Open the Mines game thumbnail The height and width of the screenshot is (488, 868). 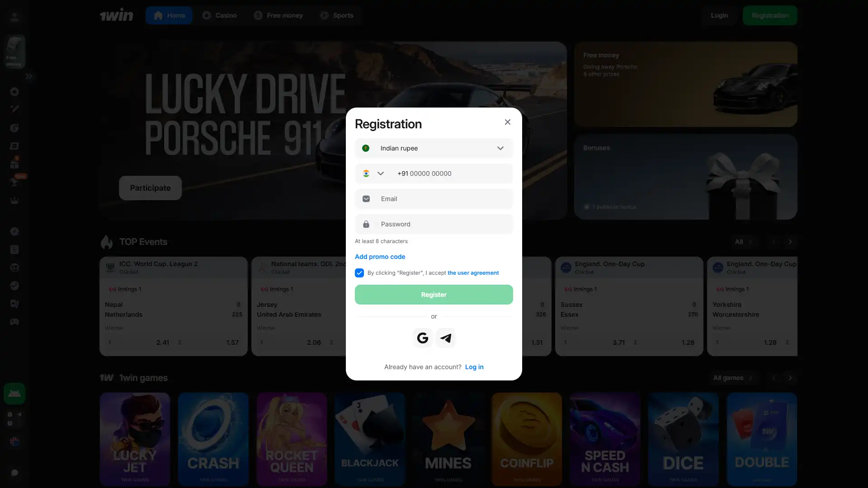448,439
